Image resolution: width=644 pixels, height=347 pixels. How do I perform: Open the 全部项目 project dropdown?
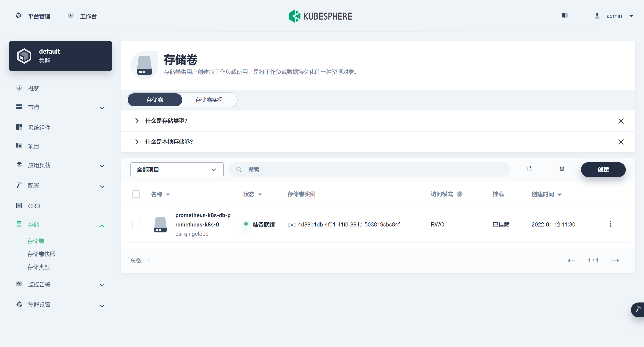point(177,169)
